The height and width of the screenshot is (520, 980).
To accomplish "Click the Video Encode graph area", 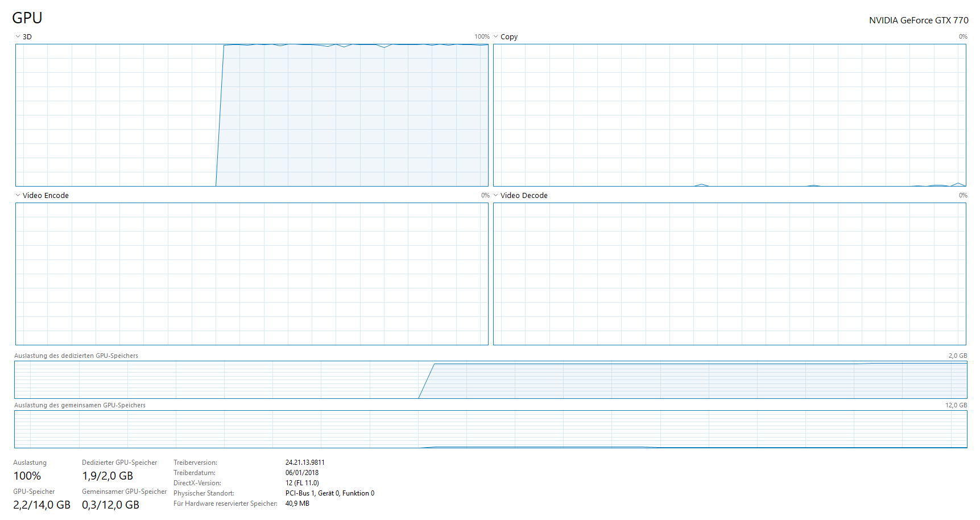I will (x=250, y=273).
